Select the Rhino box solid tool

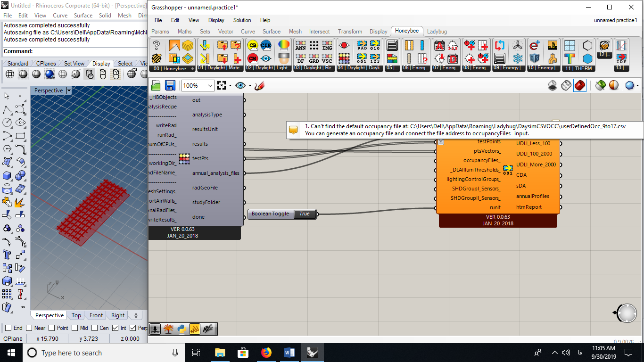coord(7,176)
